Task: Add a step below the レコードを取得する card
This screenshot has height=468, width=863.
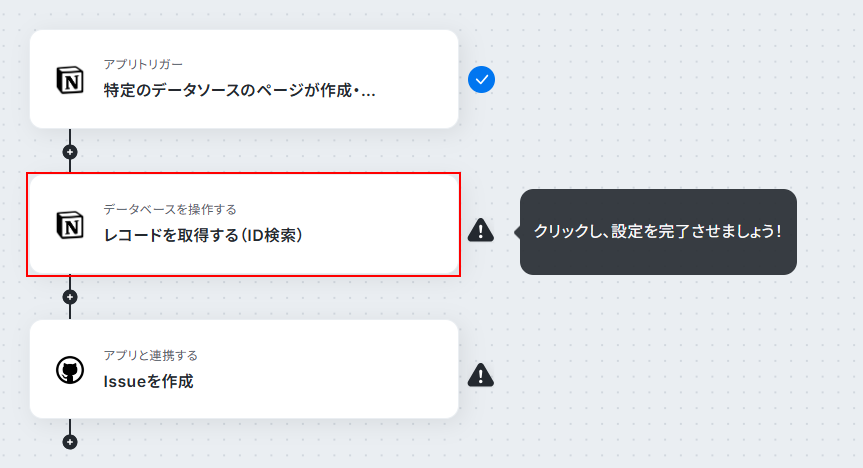Action: click(x=70, y=297)
